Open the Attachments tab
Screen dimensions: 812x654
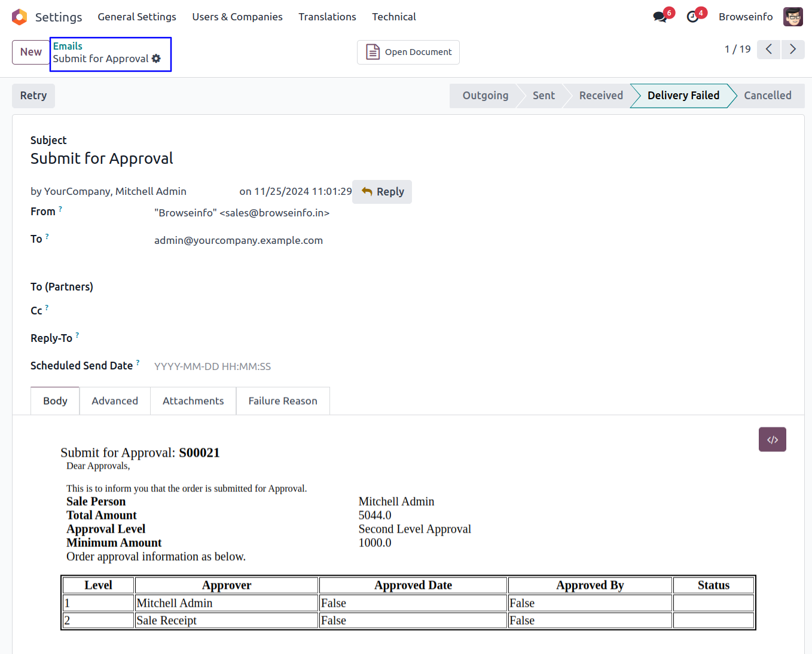[x=193, y=401]
